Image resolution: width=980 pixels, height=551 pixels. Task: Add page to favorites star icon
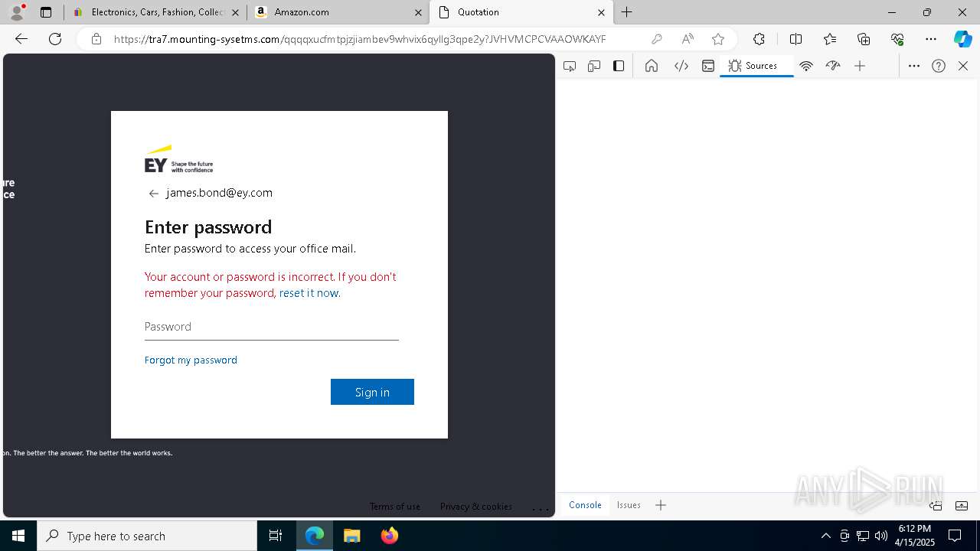[718, 39]
